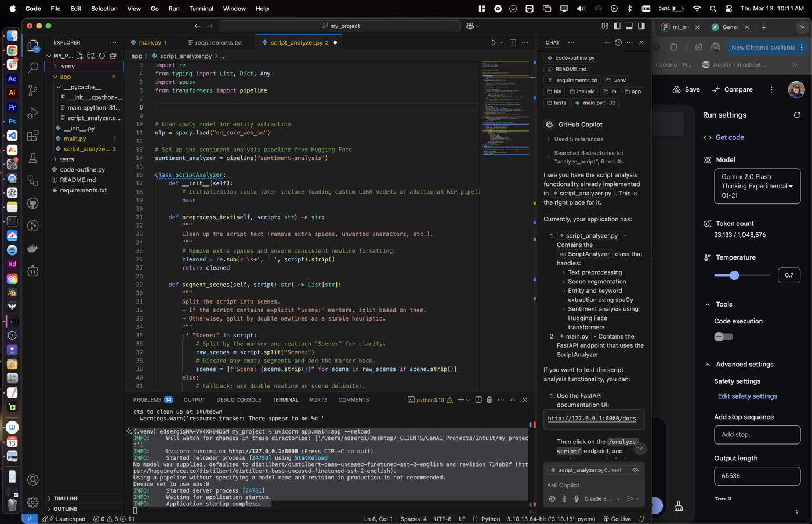Toggle the secondary side bar layout button
Viewport: 812px width, 524px height.
pyautogui.click(x=641, y=26)
